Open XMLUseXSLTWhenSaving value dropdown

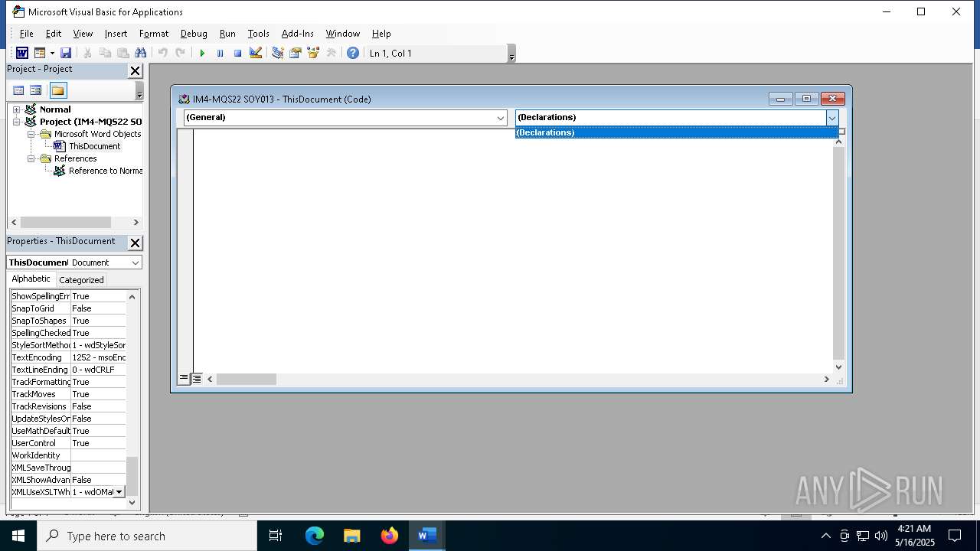[119, 492]
